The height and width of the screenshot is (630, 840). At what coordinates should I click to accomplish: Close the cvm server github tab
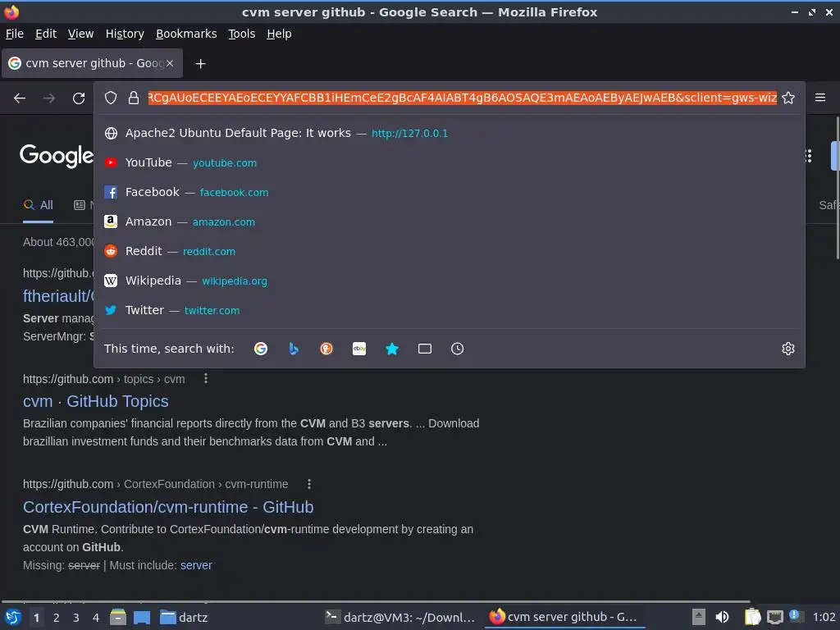point(170,63)
